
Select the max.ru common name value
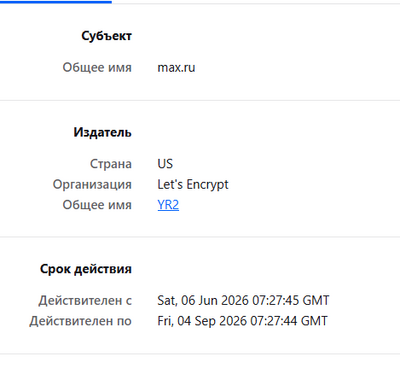pos(176,68)
